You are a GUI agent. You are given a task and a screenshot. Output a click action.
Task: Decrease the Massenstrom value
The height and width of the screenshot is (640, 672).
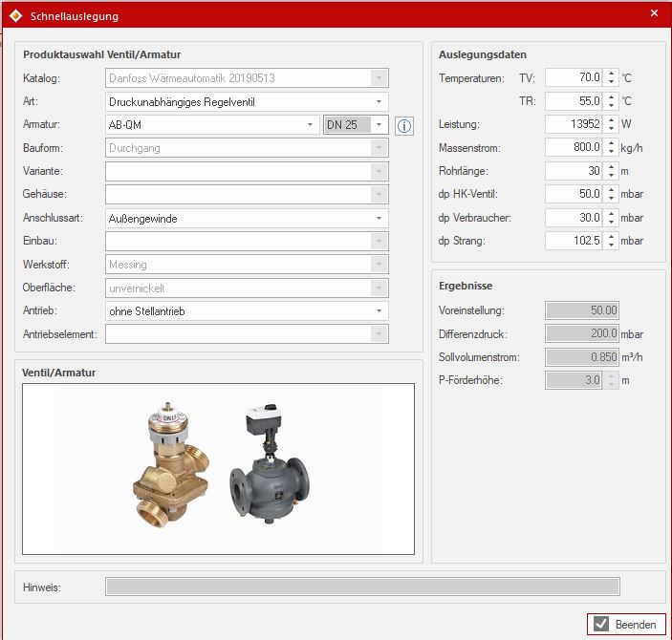pos(610,151)
